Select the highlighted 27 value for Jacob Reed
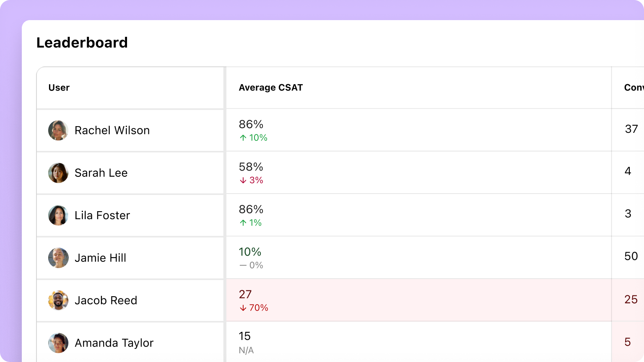The height and width of the screenshot is (362, 644). click(245, 295)
